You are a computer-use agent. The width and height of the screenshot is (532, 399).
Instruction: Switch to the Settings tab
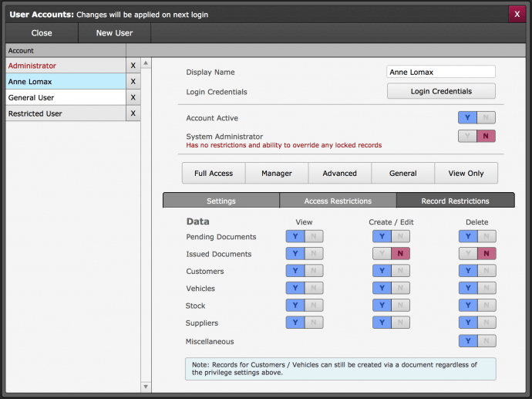pos(221,201)
